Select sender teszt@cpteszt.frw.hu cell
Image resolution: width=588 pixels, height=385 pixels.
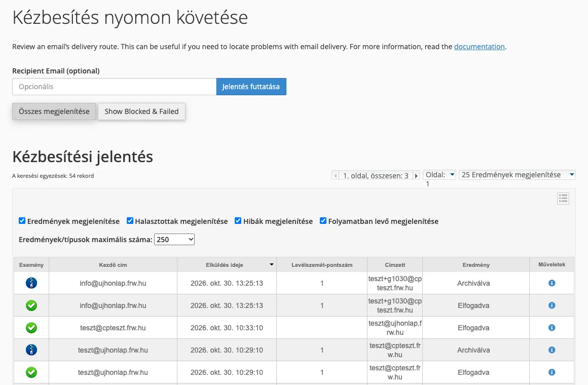tap(113, 328)
